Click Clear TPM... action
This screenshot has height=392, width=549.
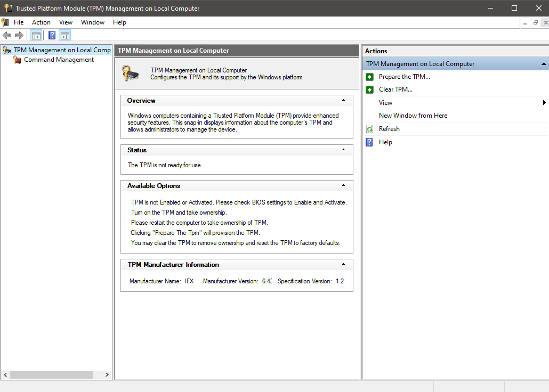point(395,89)
